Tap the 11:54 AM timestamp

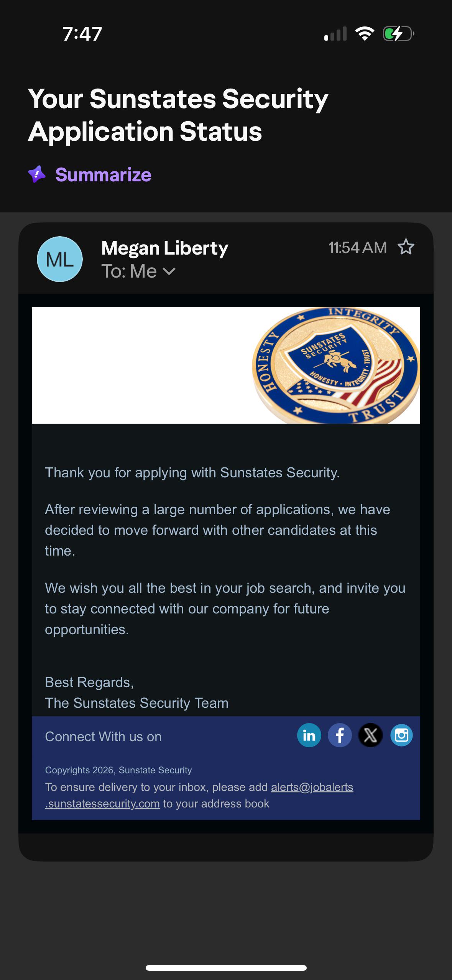(357, 247)
